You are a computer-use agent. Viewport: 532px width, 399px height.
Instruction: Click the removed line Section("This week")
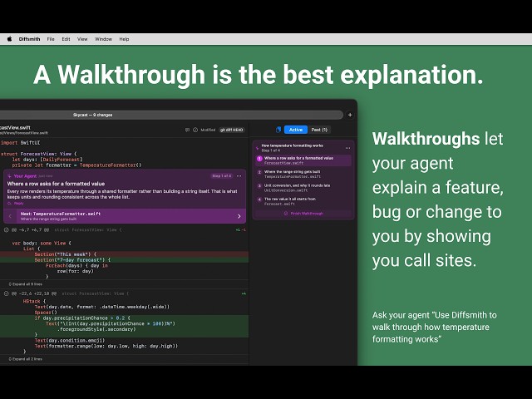[x=124, y=254]
